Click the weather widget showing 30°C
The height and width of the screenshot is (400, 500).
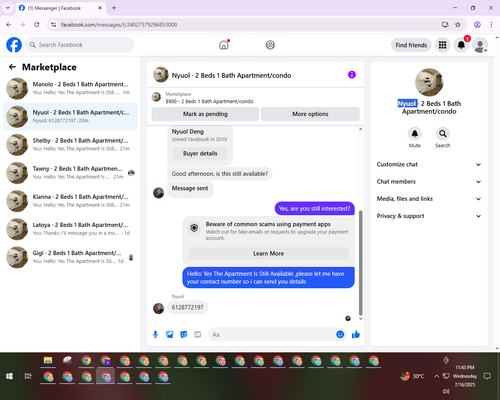coord(412,376)
